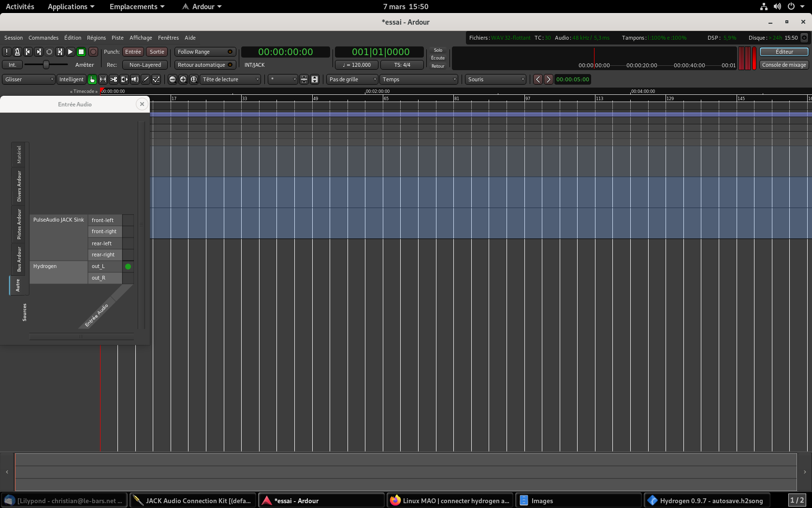Zoom in the editor timeline
This screenshot has height=508, width=812.
tap(183, 79)
